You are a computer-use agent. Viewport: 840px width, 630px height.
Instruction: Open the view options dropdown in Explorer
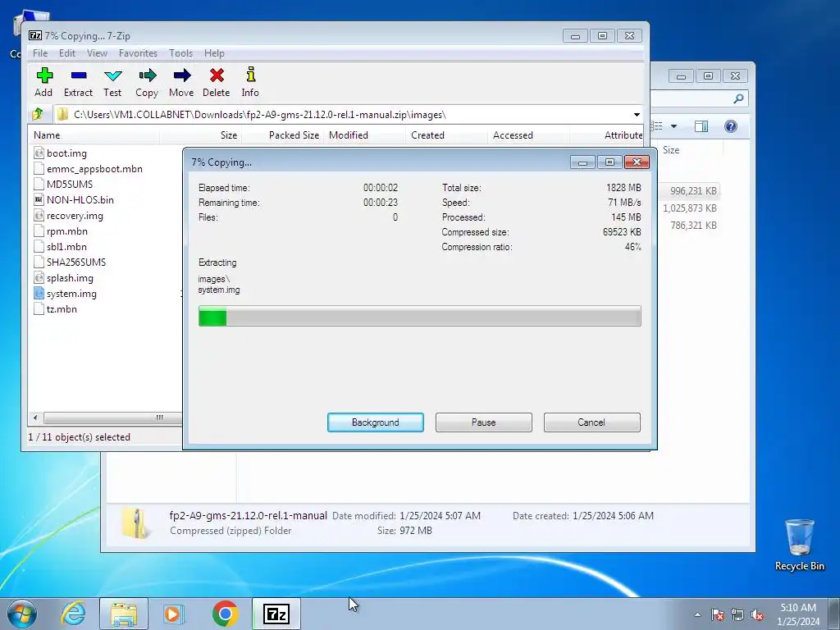pos(674,126)
